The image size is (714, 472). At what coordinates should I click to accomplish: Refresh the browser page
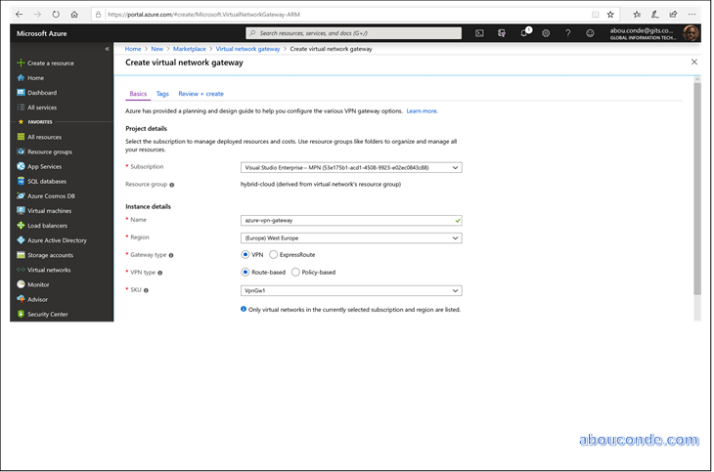coord(56,14)
